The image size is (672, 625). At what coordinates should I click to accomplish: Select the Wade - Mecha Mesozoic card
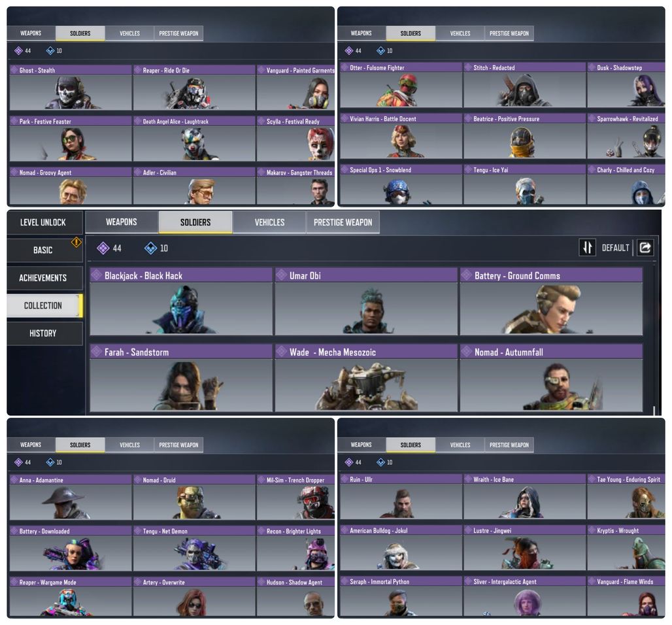click(366, 378)
